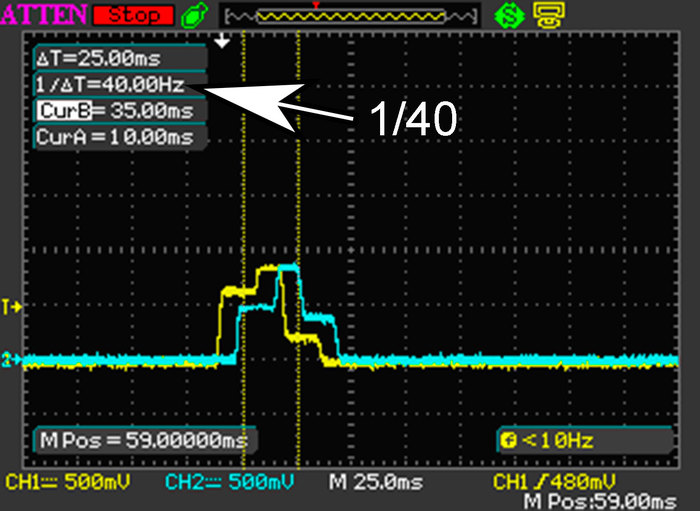This screenshot has width=700, height=511.
Task: Click the channel 1 ground level marker
Action: [14, 305]
